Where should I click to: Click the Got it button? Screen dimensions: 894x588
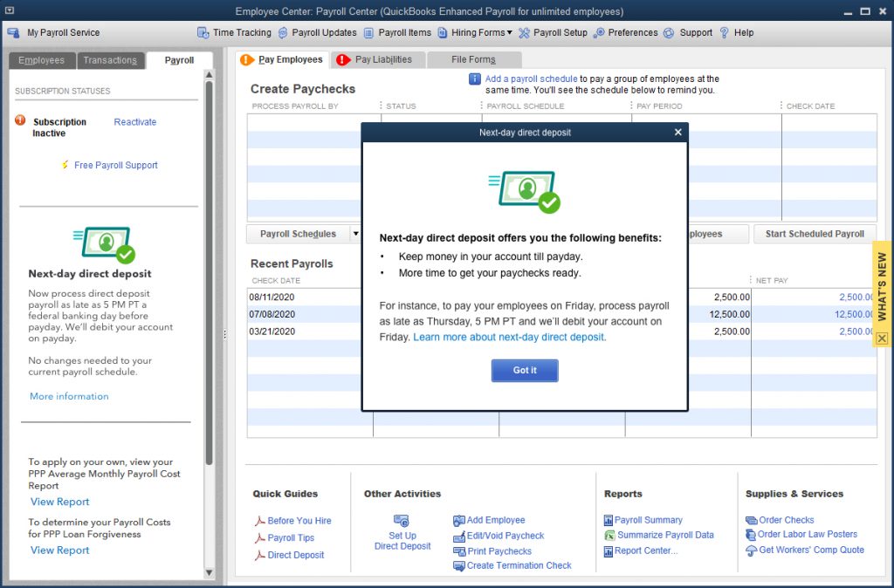[x=525, y=371]
